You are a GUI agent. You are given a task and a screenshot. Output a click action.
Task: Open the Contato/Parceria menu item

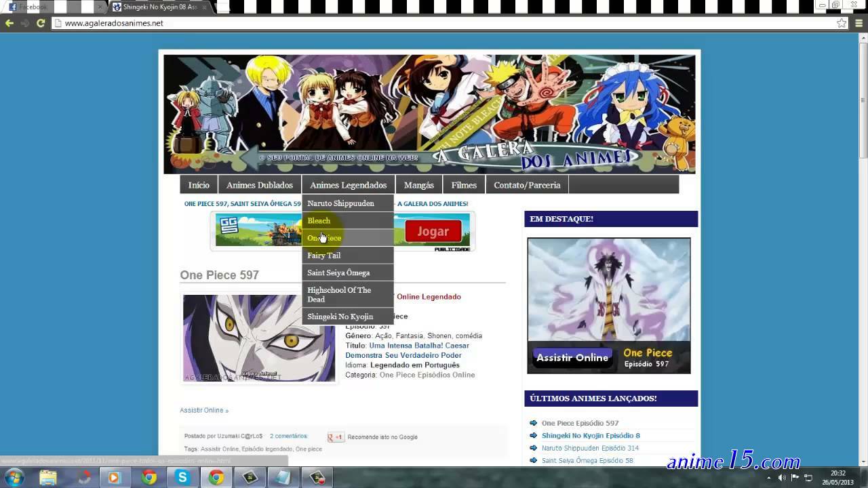point(527,185)
